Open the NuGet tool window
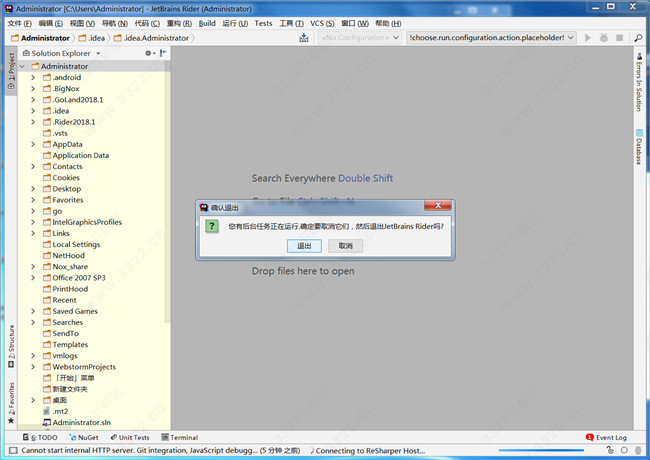The width and height of the screenshot is (650, 460). [x=84, y=437]
